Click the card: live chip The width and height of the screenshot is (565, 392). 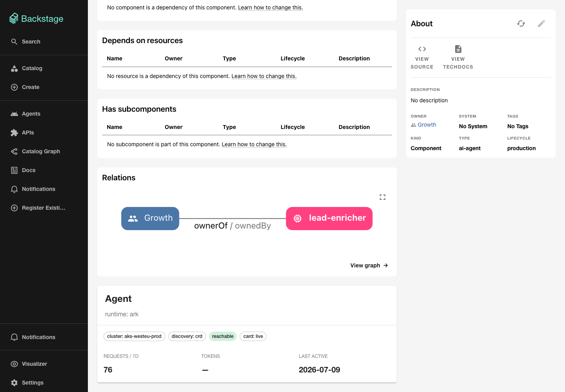tap(253, 336)
